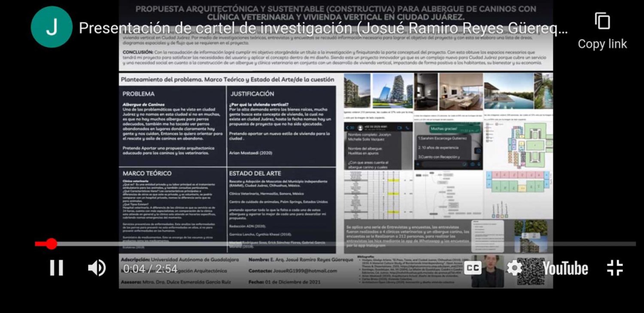Viewport: 644px width, 313px height.
Task: Click the Copy link icon
Action: 602,21
